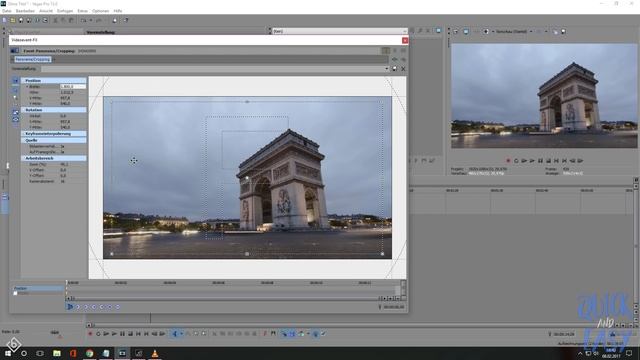Open Chrome from the taskbar
Screen dimensions: 640x360
89,353
